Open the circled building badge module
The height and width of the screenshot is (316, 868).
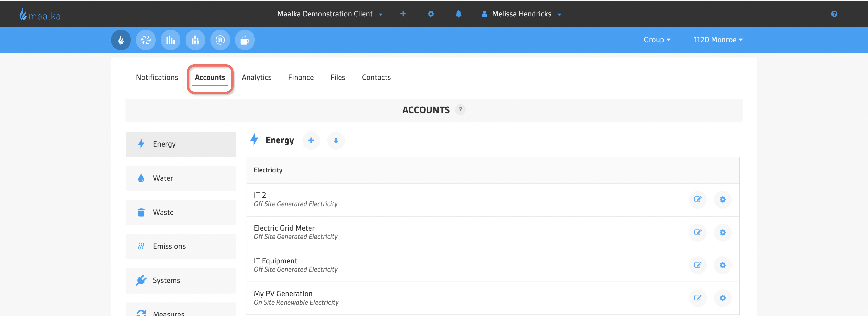(x=220, y=40)
